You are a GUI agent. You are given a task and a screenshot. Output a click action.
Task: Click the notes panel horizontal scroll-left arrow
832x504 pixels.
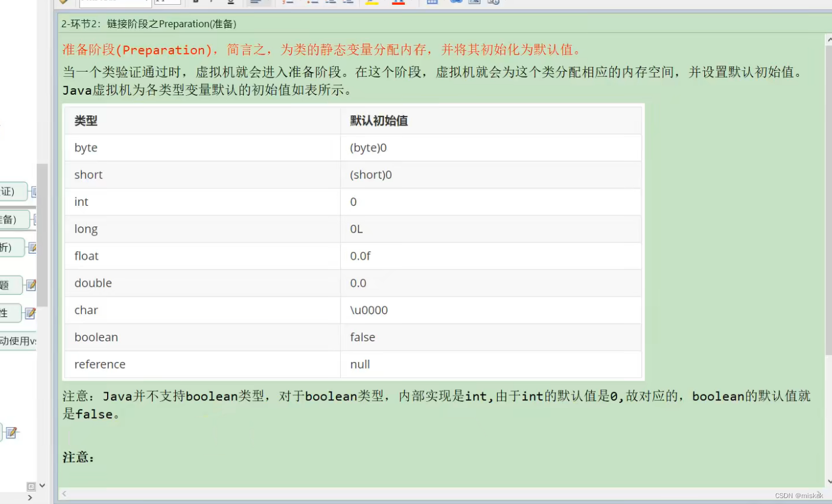[x=64, y=494]
